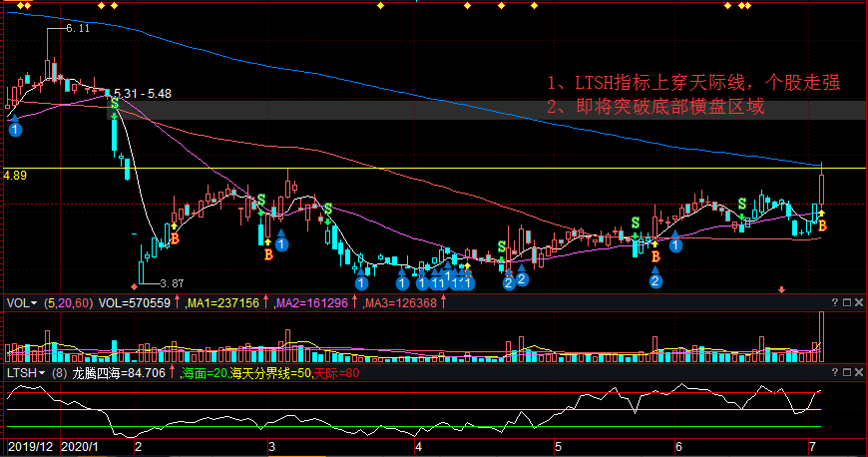The width and height of the screenshot is (868, 457).
Task: Click the LTSH panel help question mark
Action: 835,372
